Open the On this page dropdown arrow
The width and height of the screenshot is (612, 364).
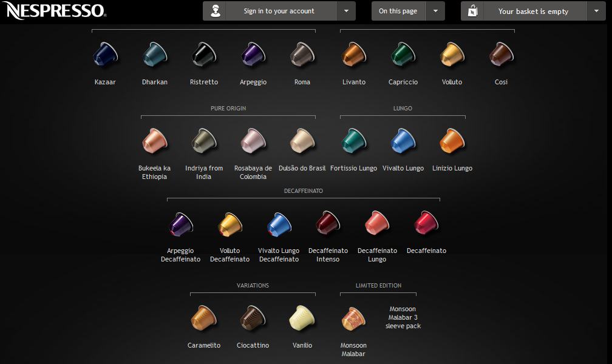click(x=435, y=11)
